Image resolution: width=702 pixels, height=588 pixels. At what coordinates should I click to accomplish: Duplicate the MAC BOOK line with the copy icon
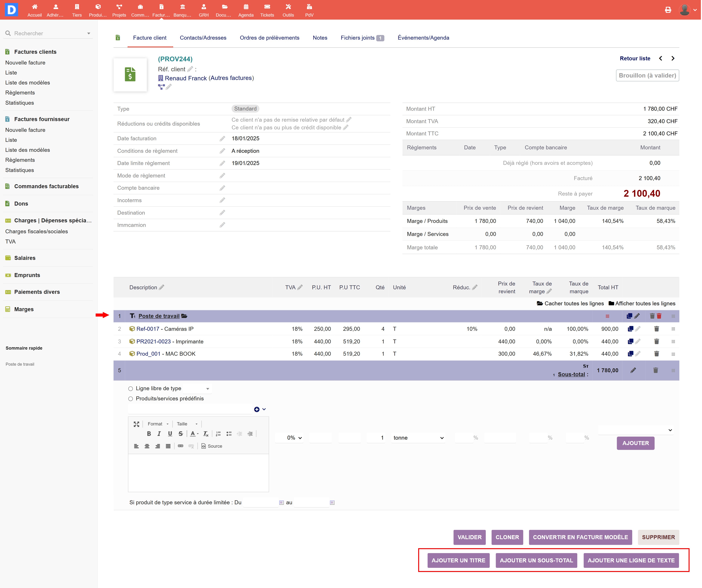coord(630,354)
